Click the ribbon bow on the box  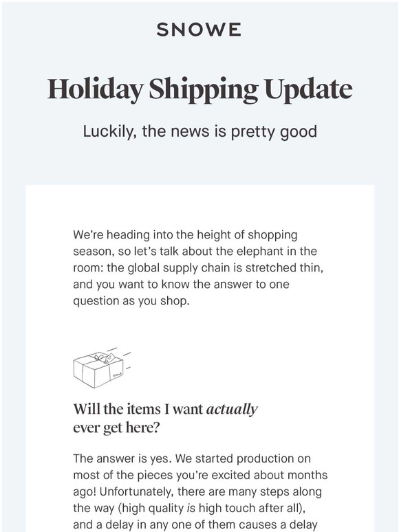[x=100, y=357]
